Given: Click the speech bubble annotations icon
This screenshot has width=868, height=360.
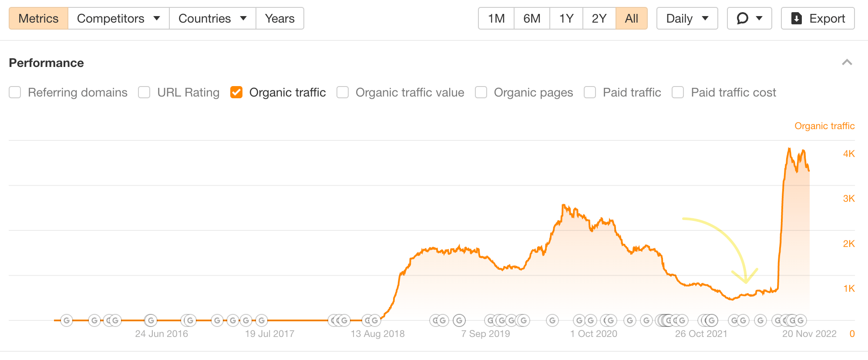Looking at the screenshot, I should click(x=742, y=18).
